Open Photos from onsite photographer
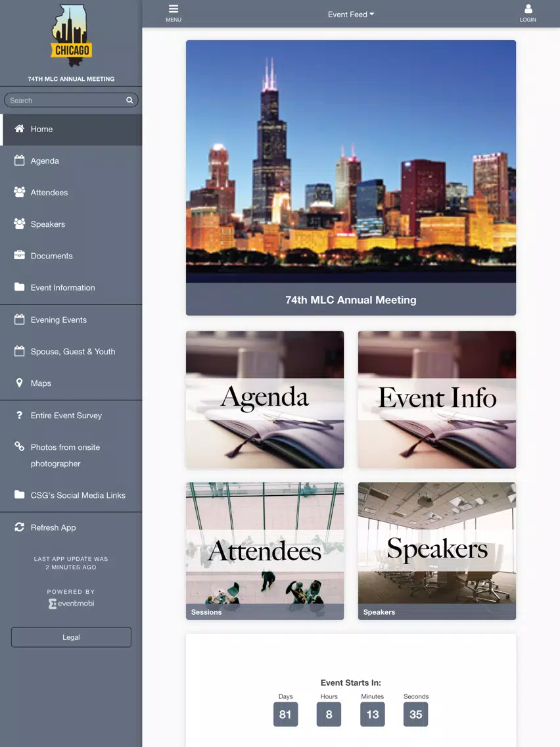The height and width of the screenshot is (747, 560). [71, 455]
